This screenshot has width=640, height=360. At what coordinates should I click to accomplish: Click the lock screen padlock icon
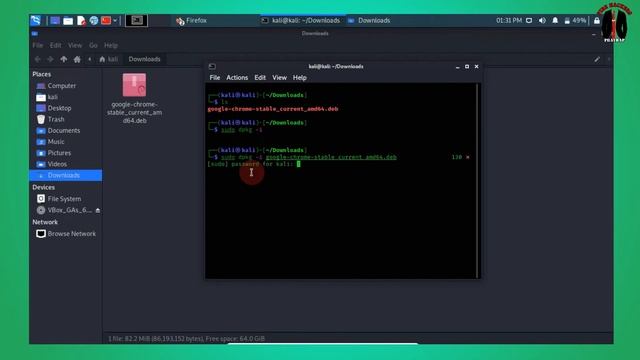(597, 20)
